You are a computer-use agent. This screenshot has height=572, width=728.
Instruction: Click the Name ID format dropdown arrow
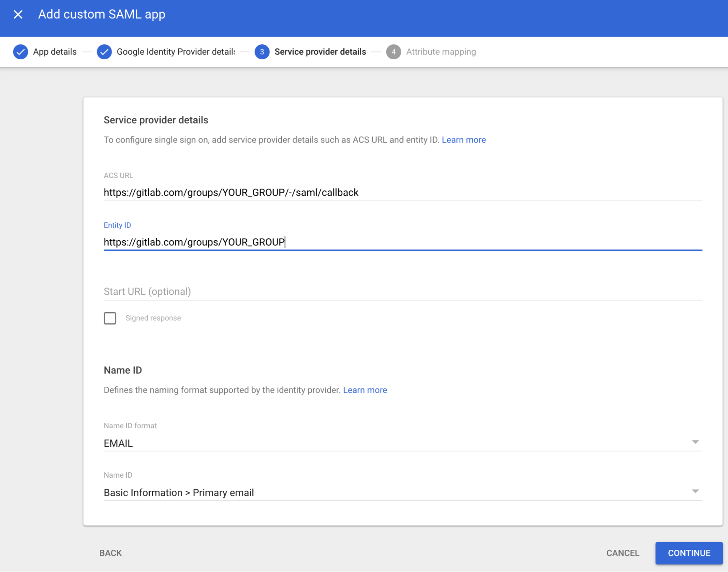click(x=696, y=442)
